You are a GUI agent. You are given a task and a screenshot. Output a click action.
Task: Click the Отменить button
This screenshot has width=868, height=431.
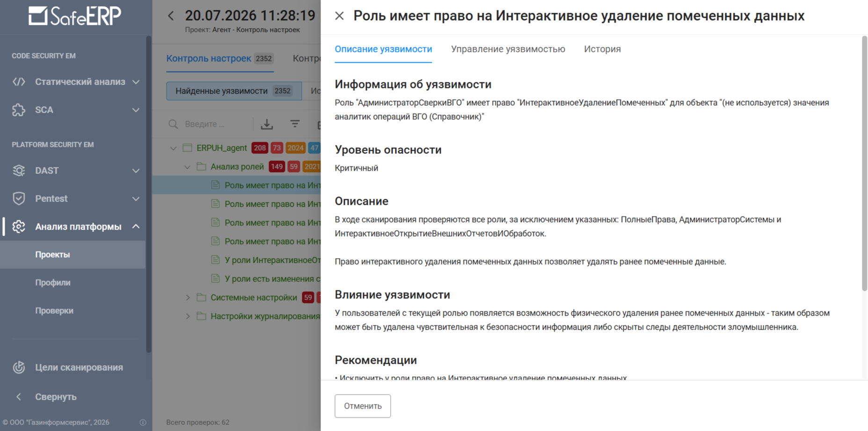(x=363, y=406)
